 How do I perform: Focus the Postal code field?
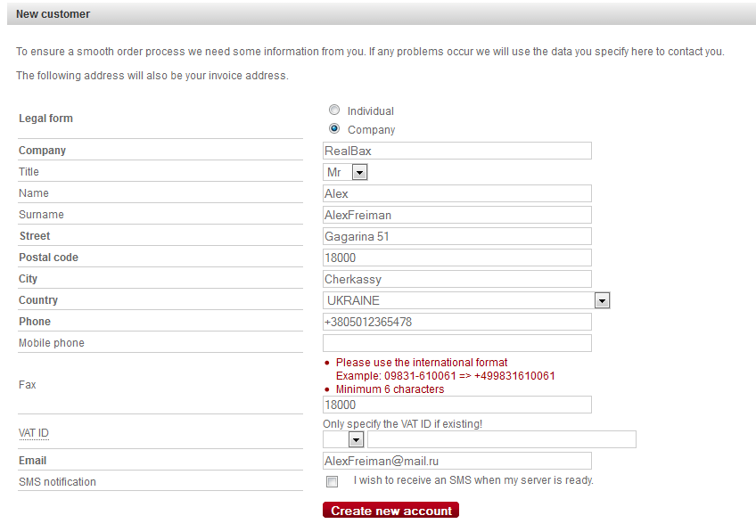click(457, 258)
